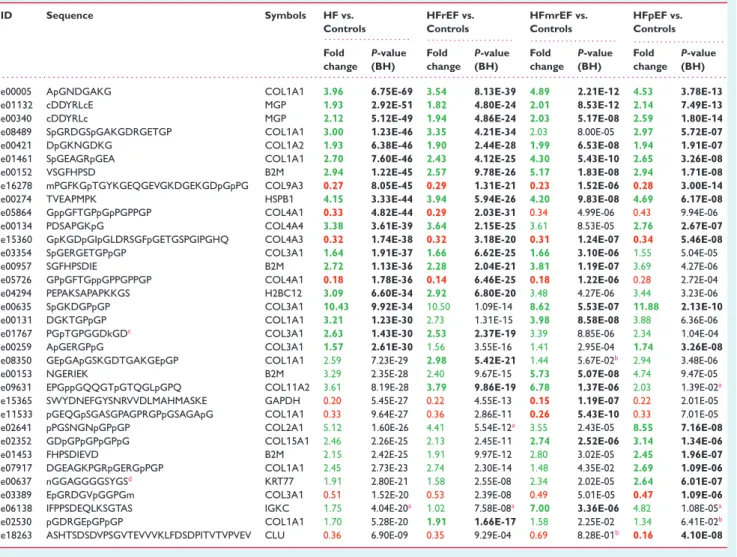
Task: Select sequence DGEAGKPGRpGERGpPGP
Action: point(105,469)
